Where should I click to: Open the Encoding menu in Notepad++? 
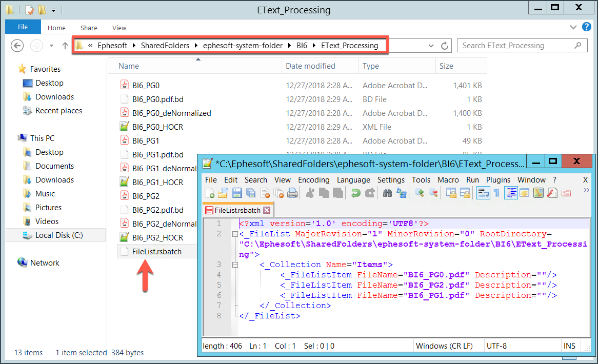coord(313,180)
